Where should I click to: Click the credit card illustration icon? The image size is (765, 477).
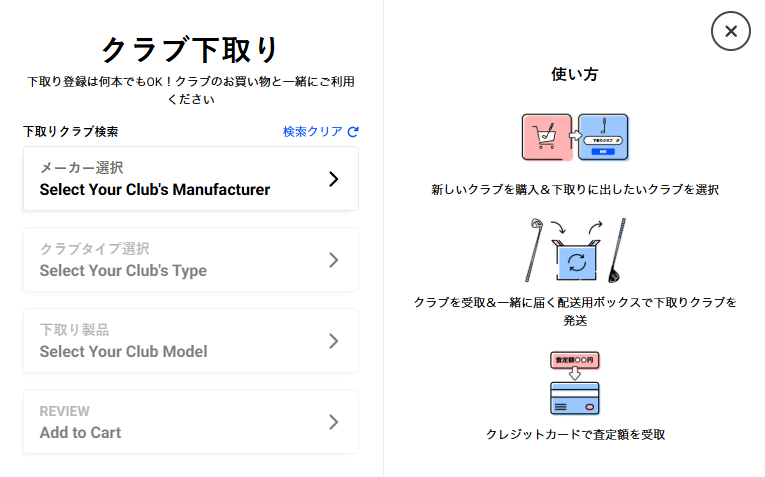click(x=574, y=398)
